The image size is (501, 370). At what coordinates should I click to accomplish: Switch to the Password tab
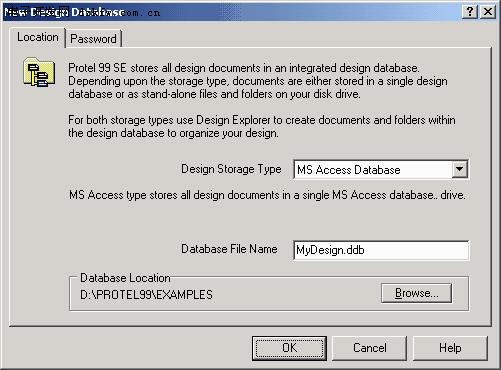[93, 39]
